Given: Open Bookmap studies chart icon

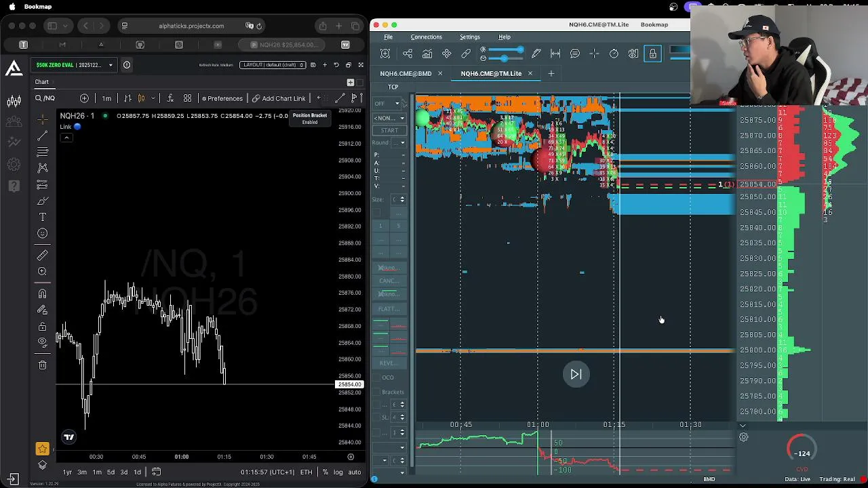Looking at the screenshot, I should pos(427,54).
